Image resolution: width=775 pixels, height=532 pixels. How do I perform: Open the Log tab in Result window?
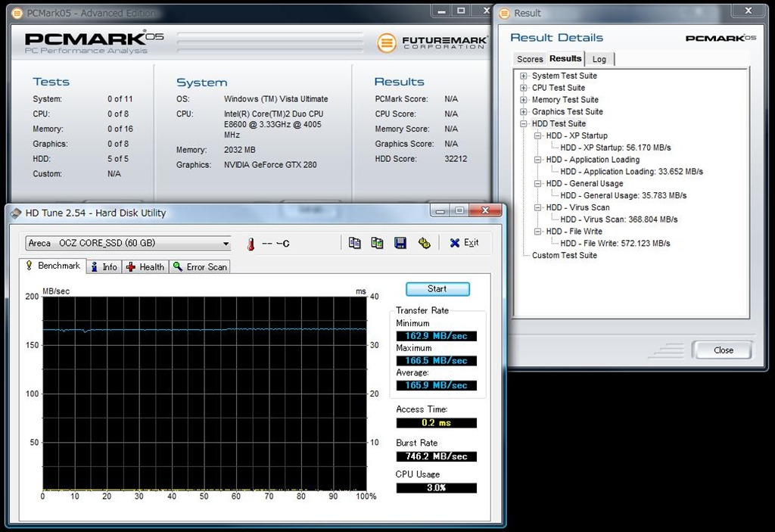click(x=599, y=59)
